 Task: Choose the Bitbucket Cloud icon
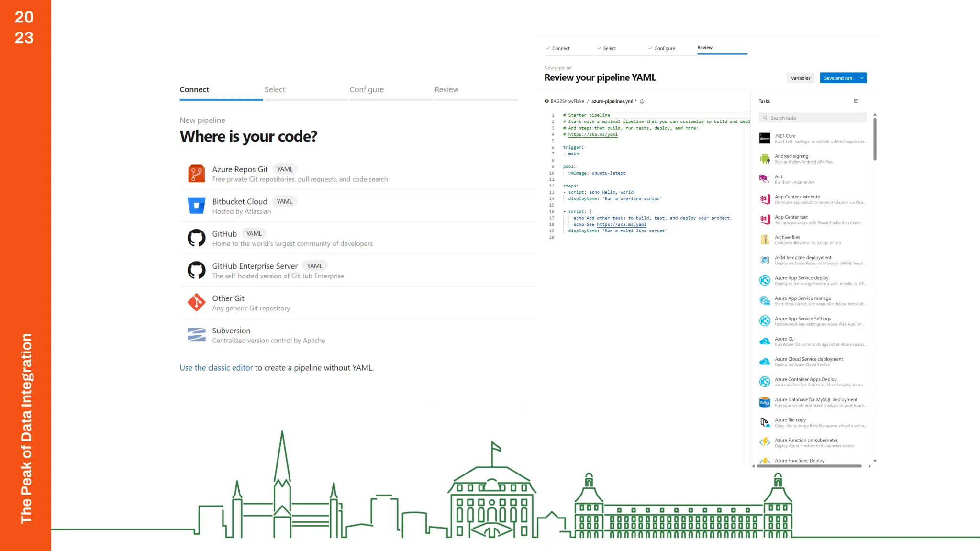(x=196, y=206)
